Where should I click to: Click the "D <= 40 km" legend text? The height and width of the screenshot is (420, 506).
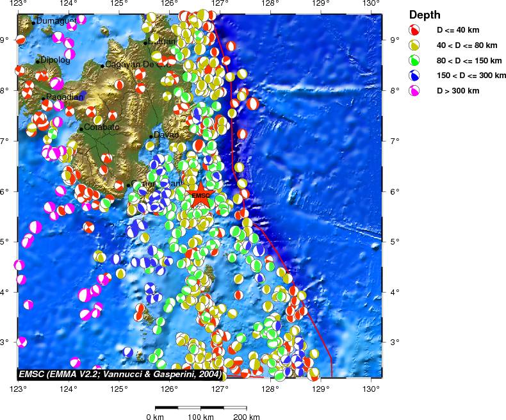tap(457, 30)
